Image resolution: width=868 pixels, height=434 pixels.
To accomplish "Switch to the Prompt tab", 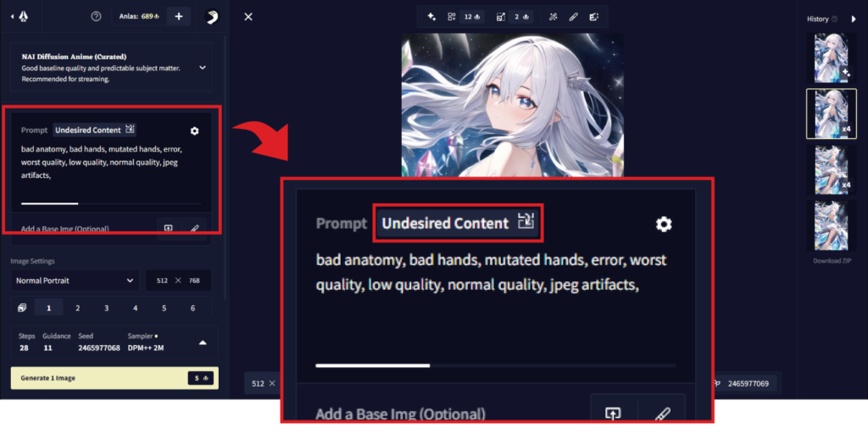I will [x=34, y=130].
